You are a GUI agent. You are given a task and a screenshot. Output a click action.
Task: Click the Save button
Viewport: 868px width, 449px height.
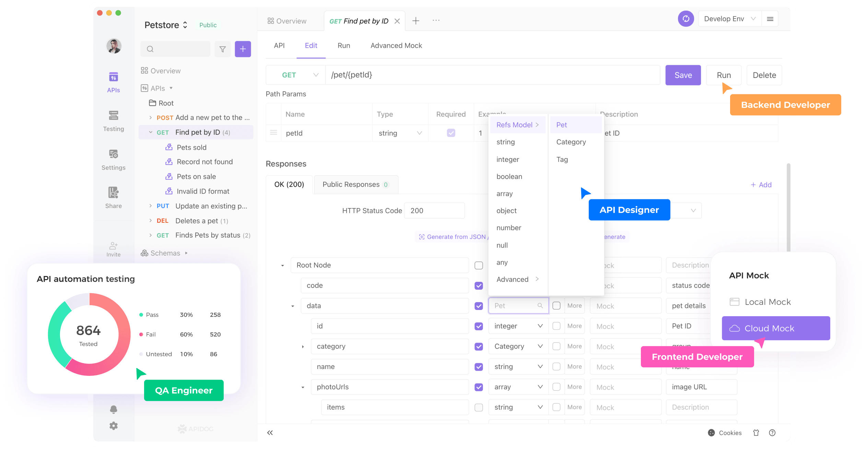point(683,75)
